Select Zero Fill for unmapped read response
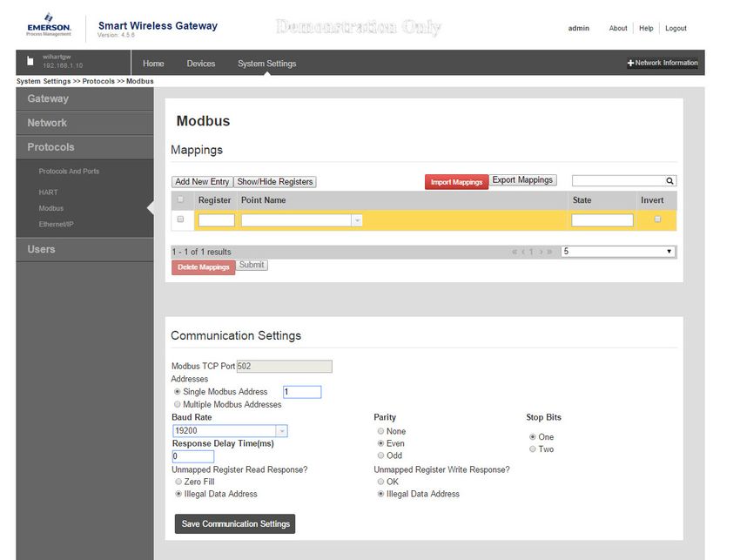 click(178, 482)
